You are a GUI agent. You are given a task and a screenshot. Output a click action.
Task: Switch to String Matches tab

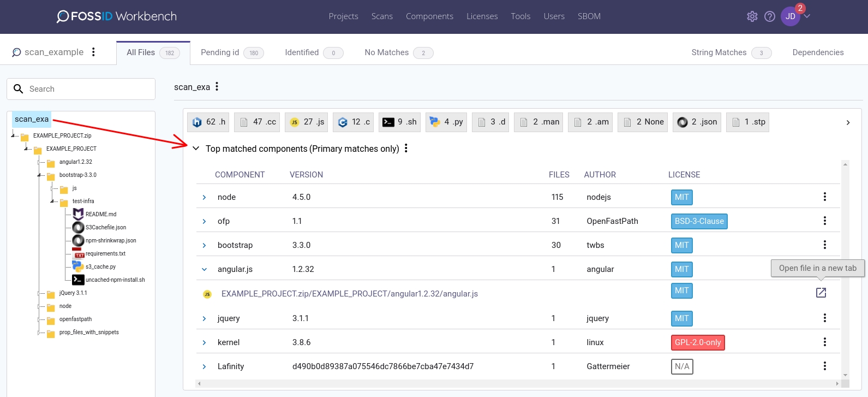click(x=731, y=52)
